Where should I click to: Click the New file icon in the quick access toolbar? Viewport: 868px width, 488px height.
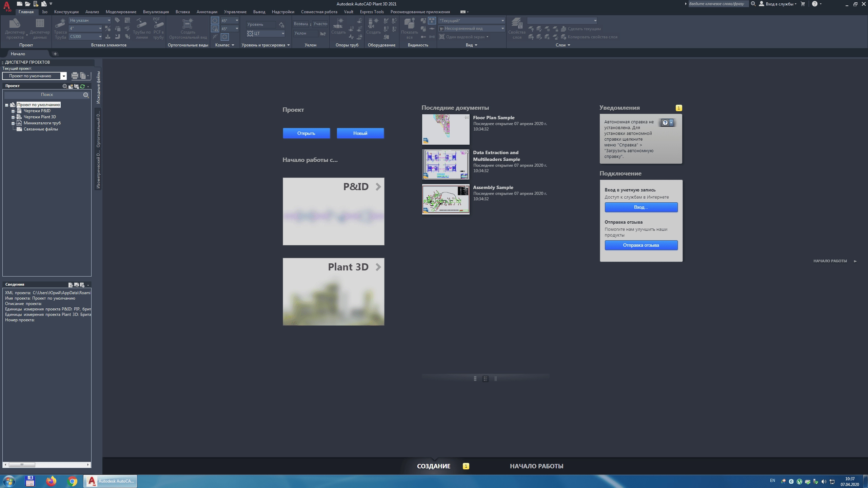[20, 4]
